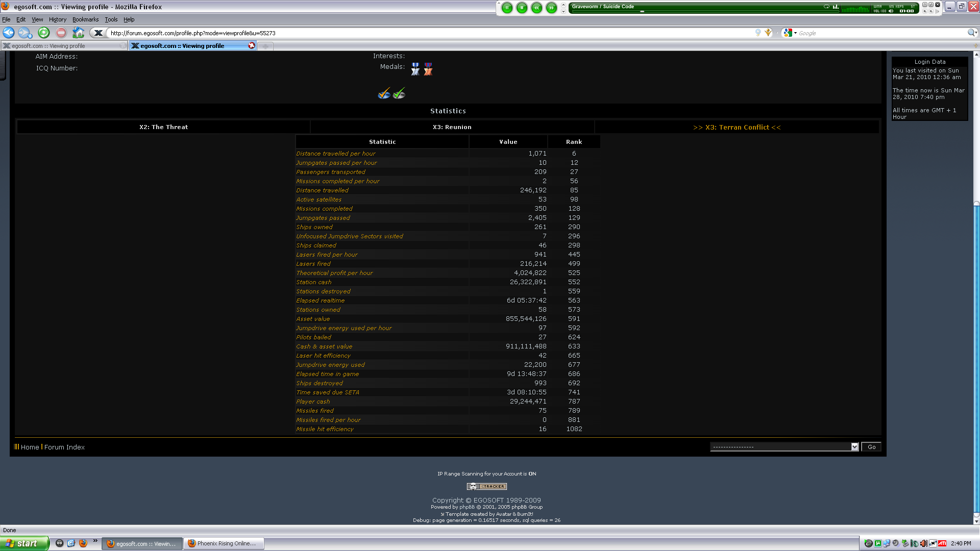This screenshot has width=980, height=551.
Task: Stop playback in the media player toolbar
Action: point(522,8)
